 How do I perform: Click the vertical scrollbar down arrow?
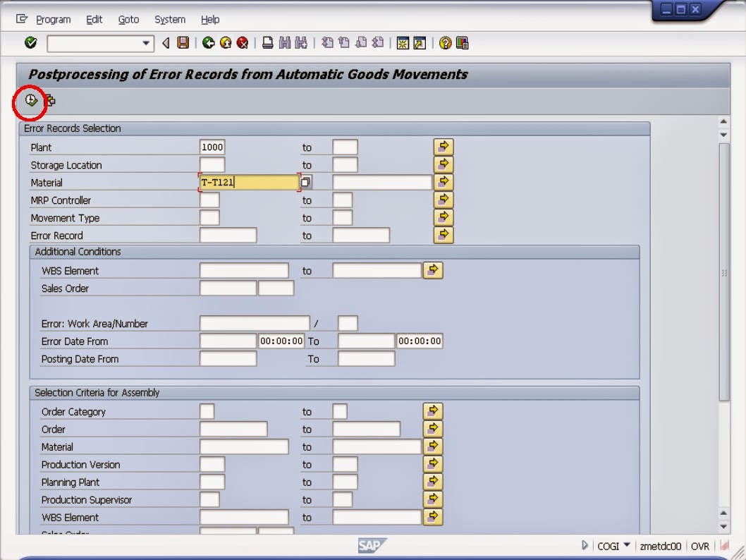click(x=723, y=525)
